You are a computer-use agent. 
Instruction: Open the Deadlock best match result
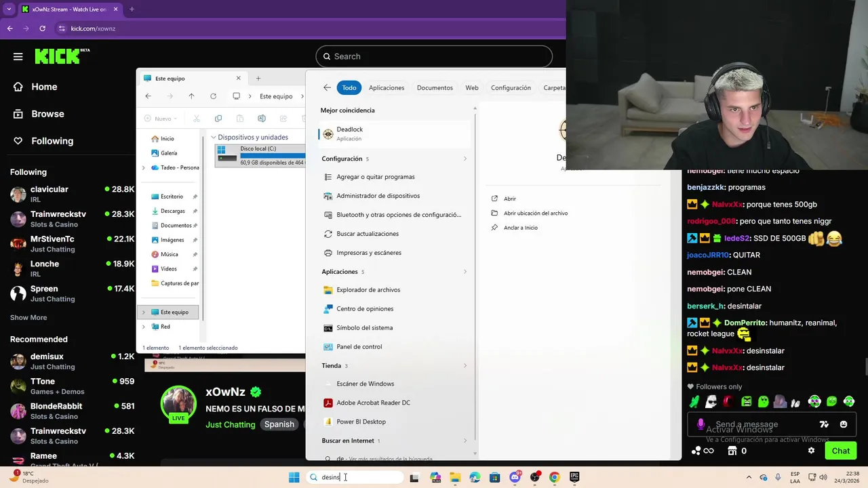coord(394,134)
